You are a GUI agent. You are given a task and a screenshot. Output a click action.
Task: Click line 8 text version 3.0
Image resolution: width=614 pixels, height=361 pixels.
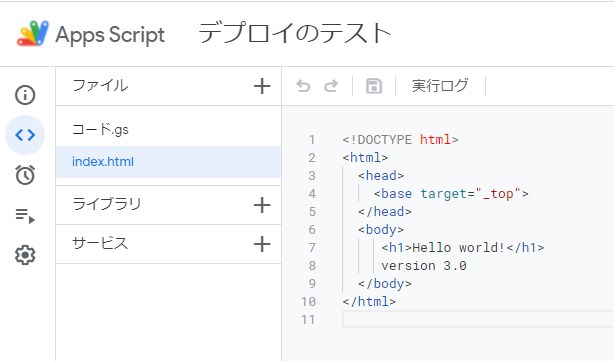coord(424,266)
